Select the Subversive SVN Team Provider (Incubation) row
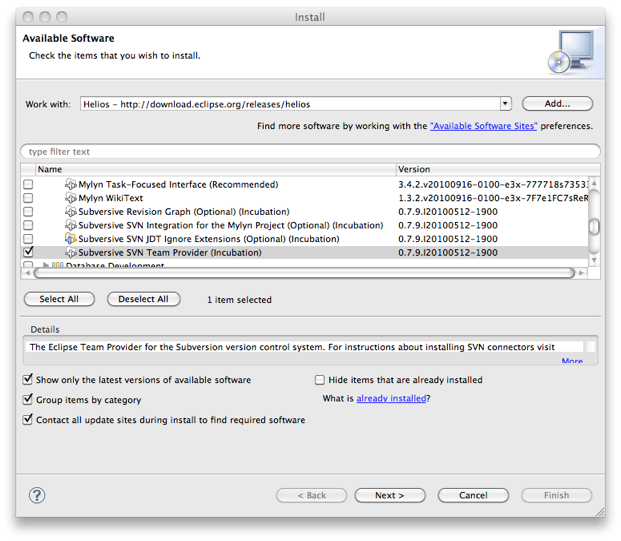Image resolution: width=621 pixels, height=541 pixels. 305,252
